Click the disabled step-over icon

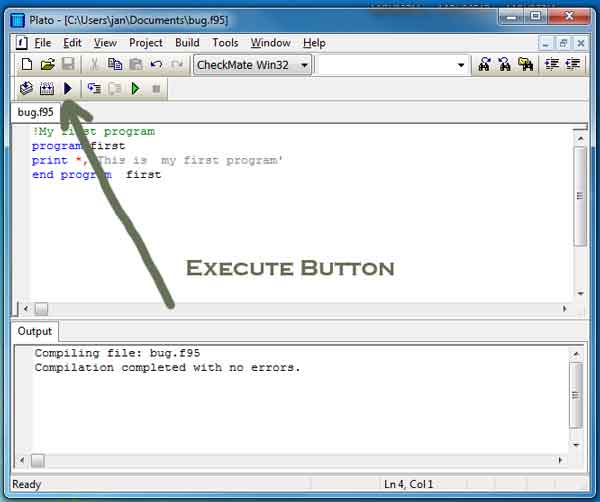(115, 88)
